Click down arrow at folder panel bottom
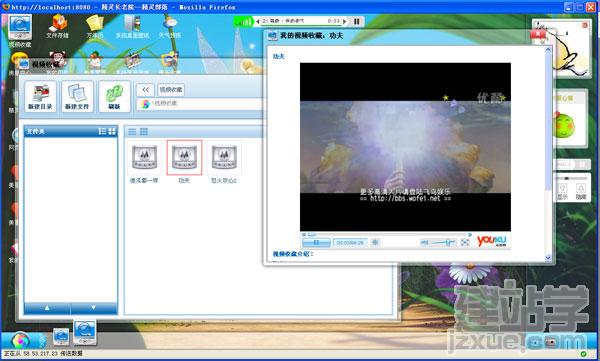This screenshot has width=600, height=361. point(94,307)
